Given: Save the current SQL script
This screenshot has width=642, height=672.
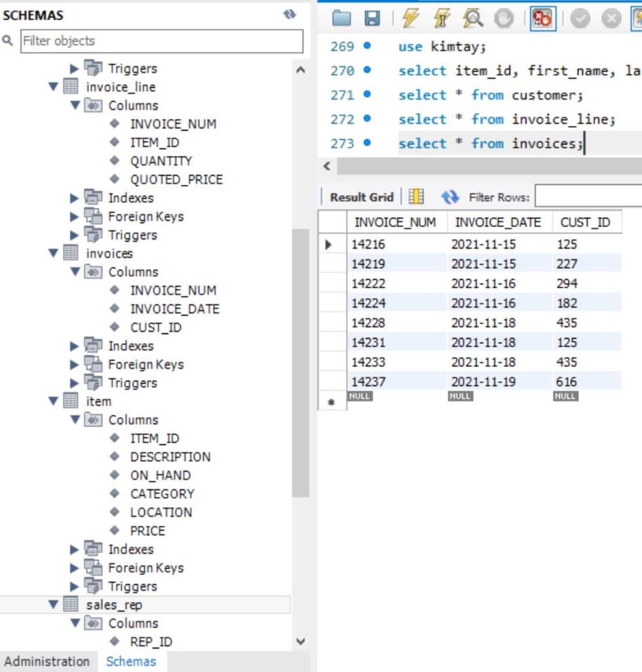Looking at the screenshot, I should 371,20.
